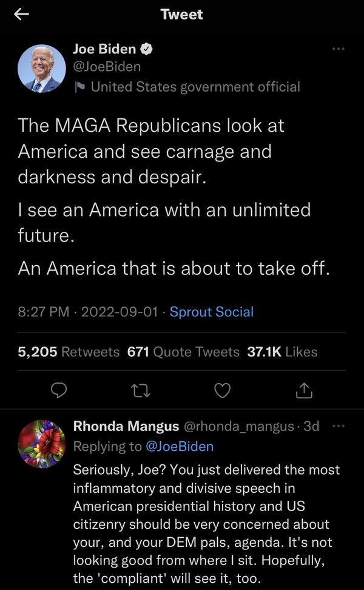
Task: View the 671 Quote Tweets list
Action: [x=183, y=351]
